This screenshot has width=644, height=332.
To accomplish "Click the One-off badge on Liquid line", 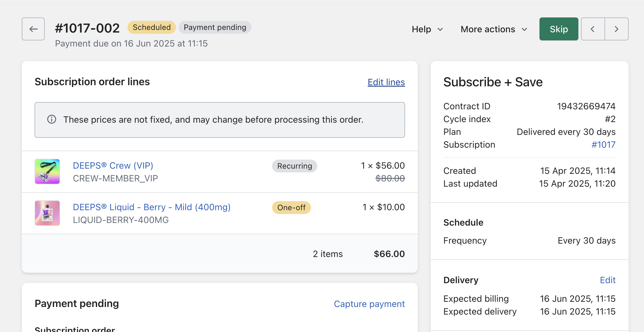I will point(291,208).
